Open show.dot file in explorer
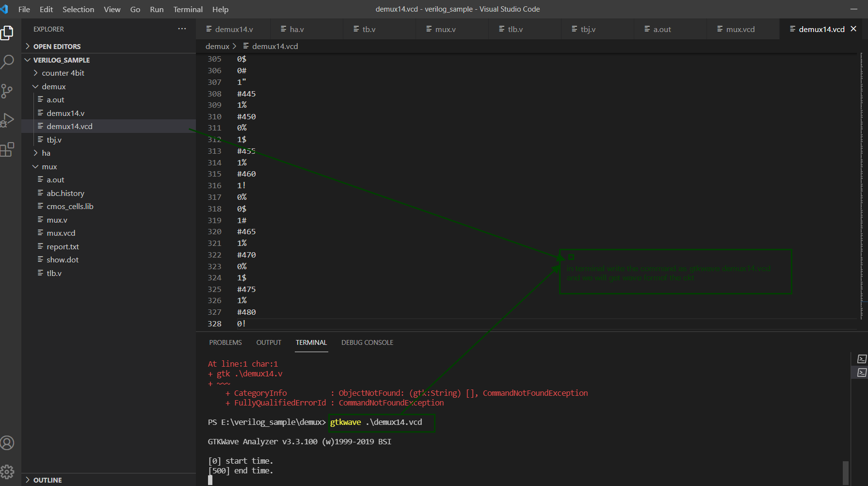 (x=109, y=260)
